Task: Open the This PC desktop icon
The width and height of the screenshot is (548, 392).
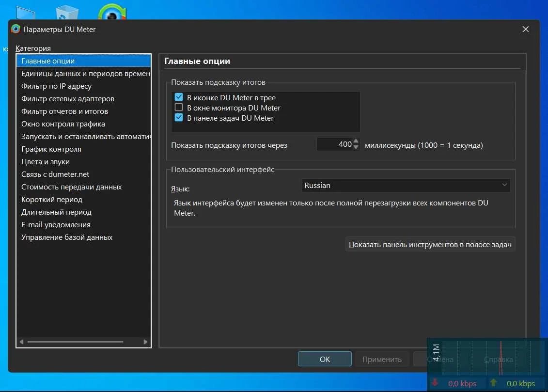Action: point(26,13)
